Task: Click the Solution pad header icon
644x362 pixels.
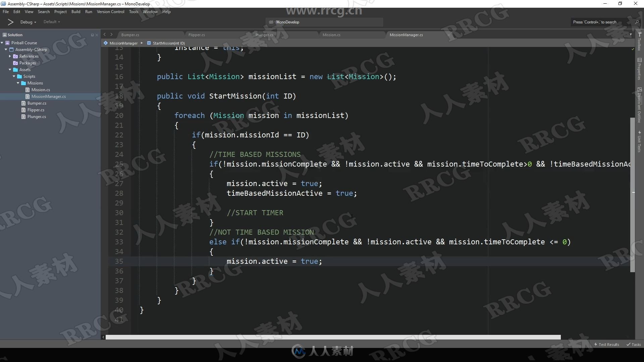Action: point(5,35)
